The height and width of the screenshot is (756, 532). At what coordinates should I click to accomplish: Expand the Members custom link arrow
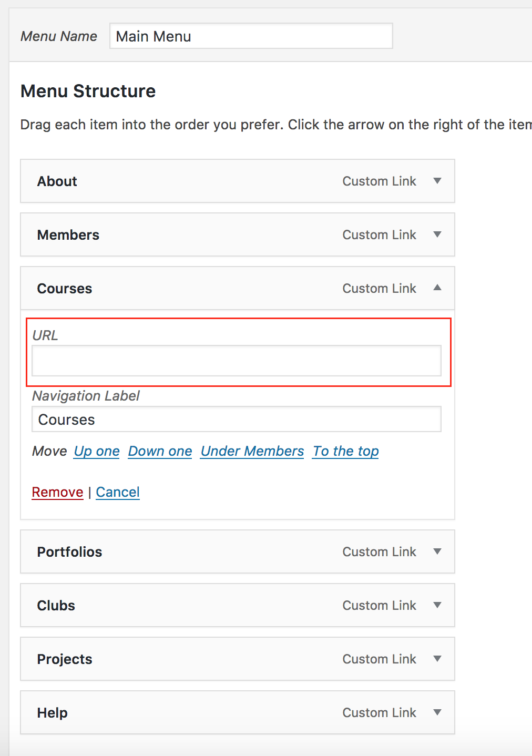[437, 234]
